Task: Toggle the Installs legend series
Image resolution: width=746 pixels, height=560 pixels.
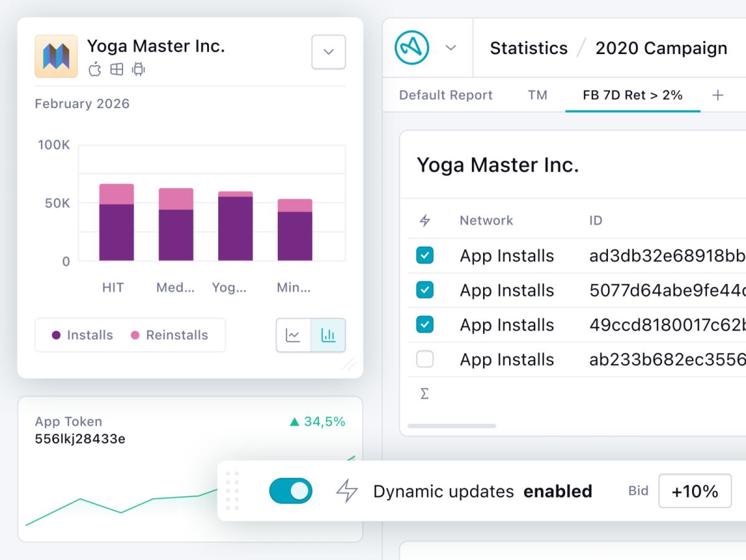Action: 82,335
